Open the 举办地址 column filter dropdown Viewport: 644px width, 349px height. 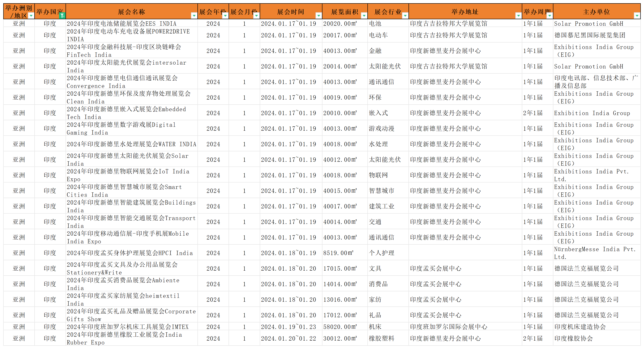point(518,16)
